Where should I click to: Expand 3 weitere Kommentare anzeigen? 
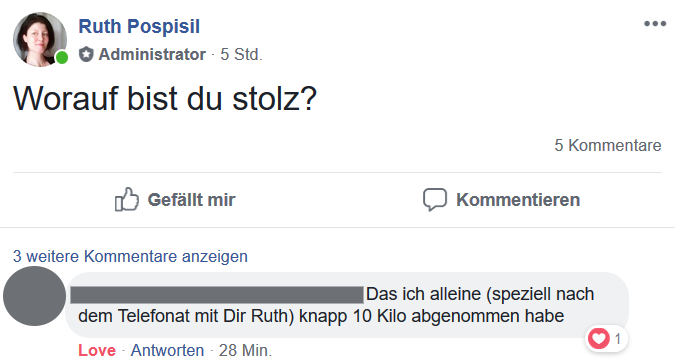pos(130,256)
